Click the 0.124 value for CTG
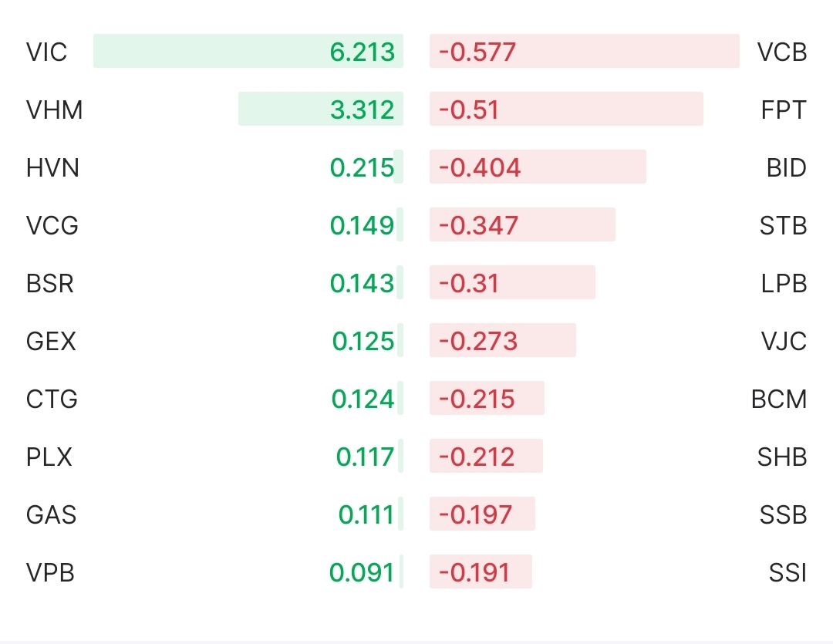Screen dimensions: 833x644 coord(363,400)
